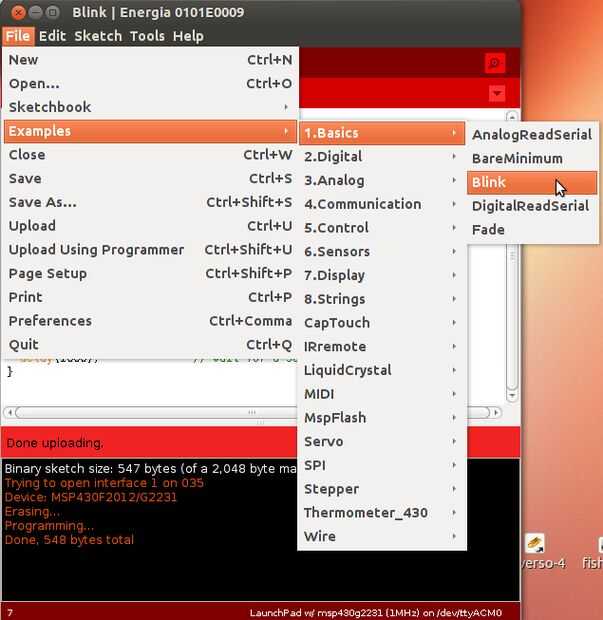Open the Blink example sketch
This screenshot has height=620, width=603.
point(532,182)
